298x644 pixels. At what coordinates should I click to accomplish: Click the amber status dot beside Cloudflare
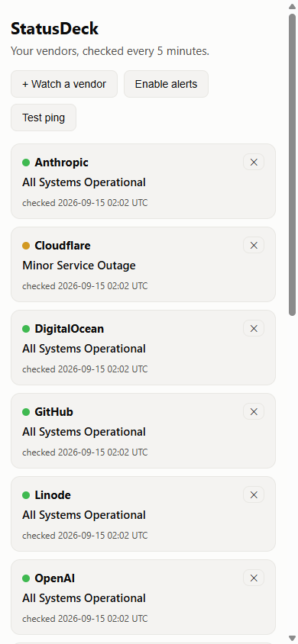[26, 246]
